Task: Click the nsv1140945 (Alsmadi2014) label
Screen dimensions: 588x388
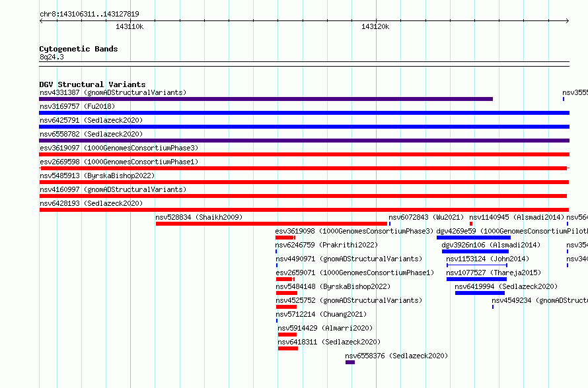Action: pyautogui.click(x=517, y=217)
